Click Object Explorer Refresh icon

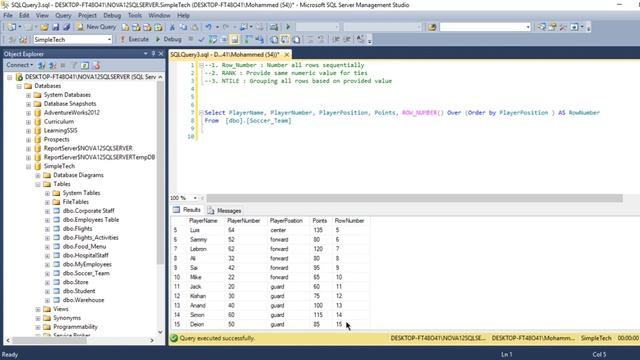(84, 65)
